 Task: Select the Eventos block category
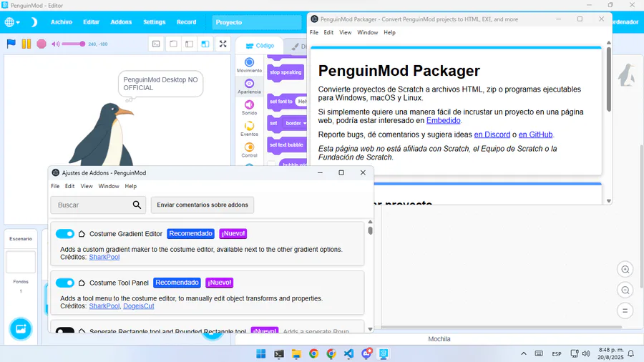249,129
